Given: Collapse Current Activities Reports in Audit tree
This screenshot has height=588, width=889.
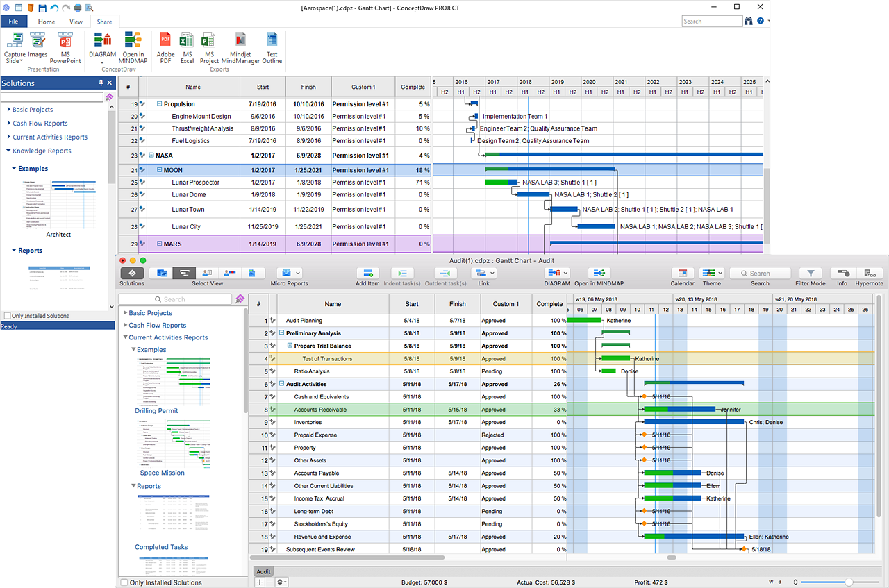Looking at the screenshot, I should click(x=125, y=338).
